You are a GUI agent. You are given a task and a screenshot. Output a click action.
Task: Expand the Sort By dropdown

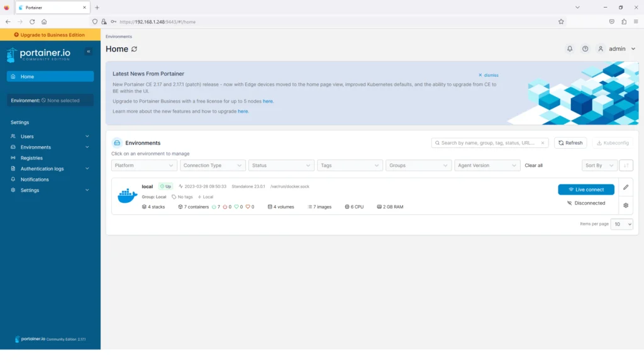[599, 166]
